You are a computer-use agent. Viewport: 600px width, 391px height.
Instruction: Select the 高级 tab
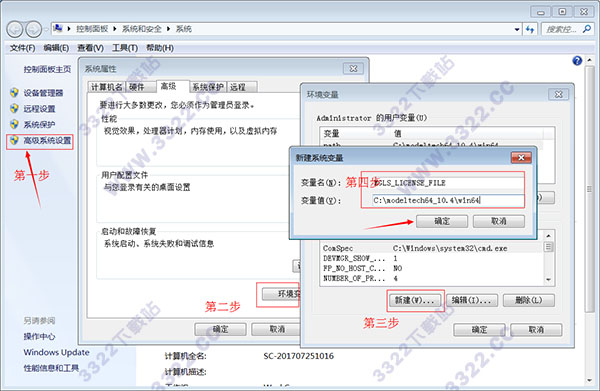[172, 86]
